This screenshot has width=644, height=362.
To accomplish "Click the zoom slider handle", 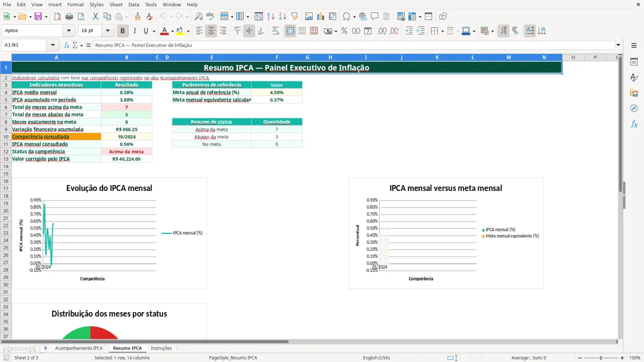I will [601, 358].
